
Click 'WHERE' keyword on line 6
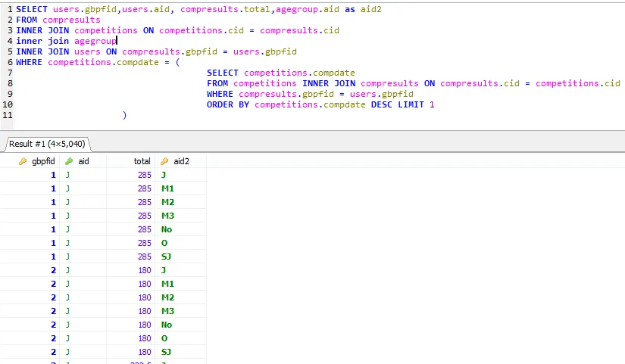pyautogui.click(x=29, y=62)
